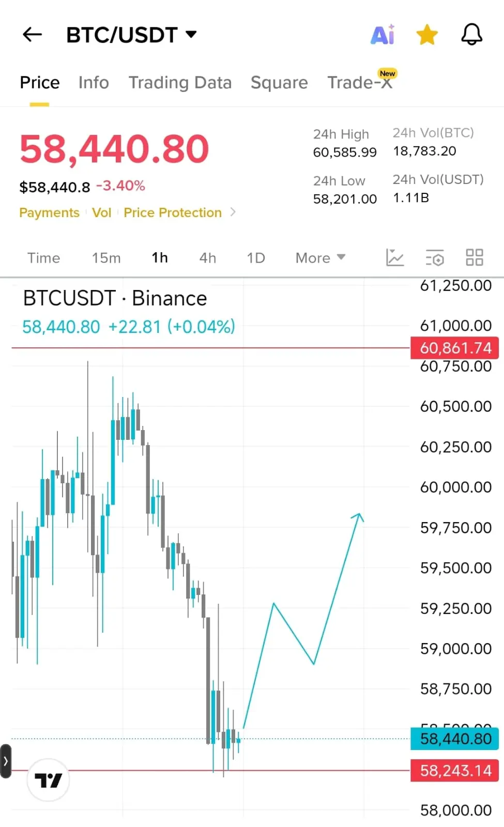
Task: Select the 15m timeframe
Action: click(106, 257)
